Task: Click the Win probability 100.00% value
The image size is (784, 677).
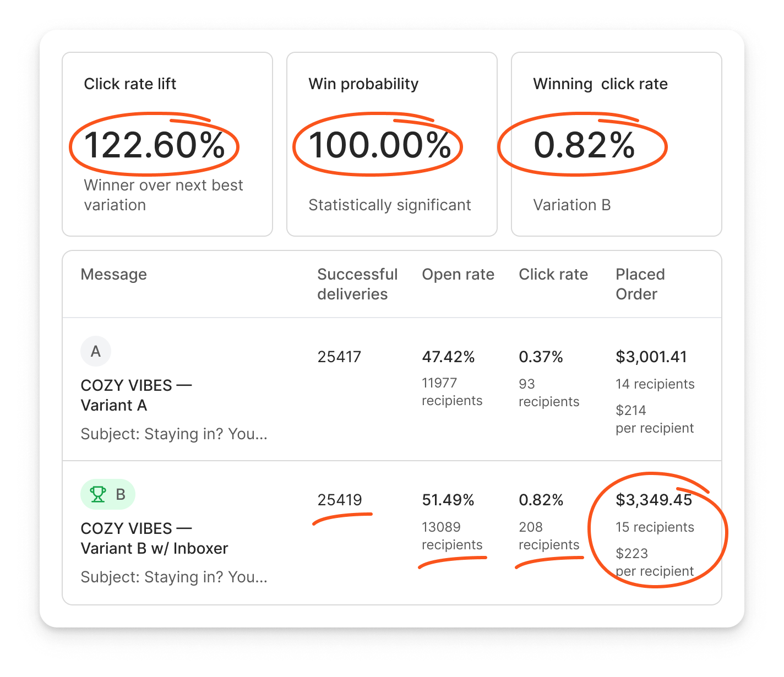Action: [x=379, y=145]
